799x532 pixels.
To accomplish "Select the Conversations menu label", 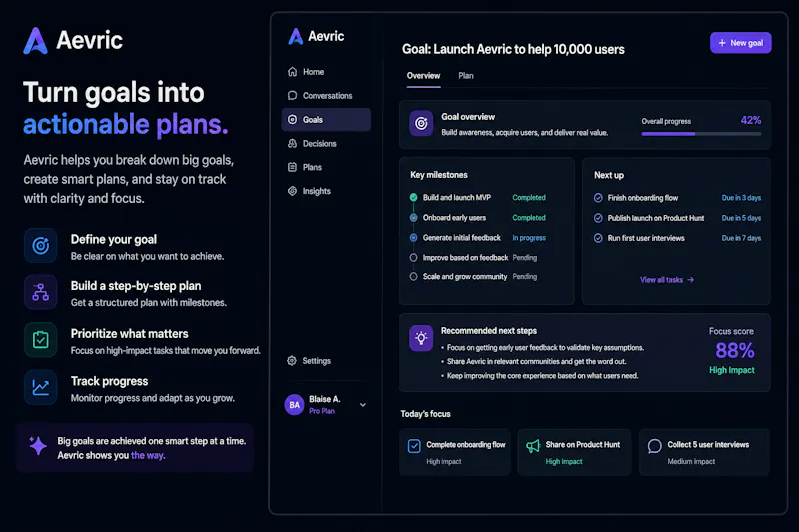I will [328, 96].
